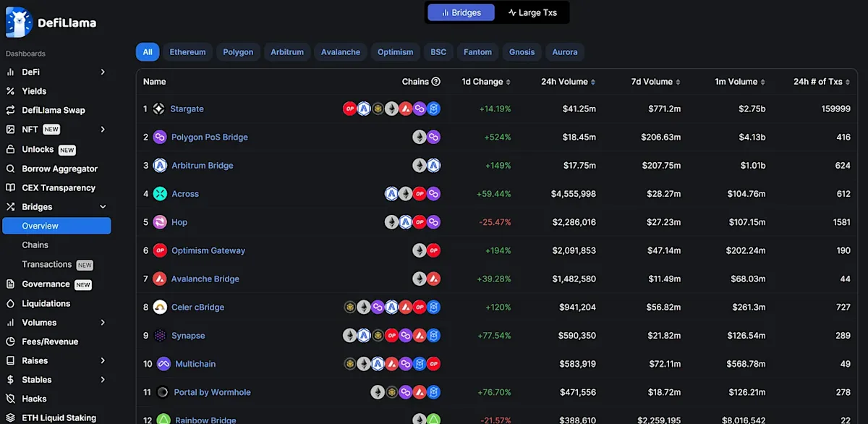Filter bridges by Fantom

click(478, 52)
